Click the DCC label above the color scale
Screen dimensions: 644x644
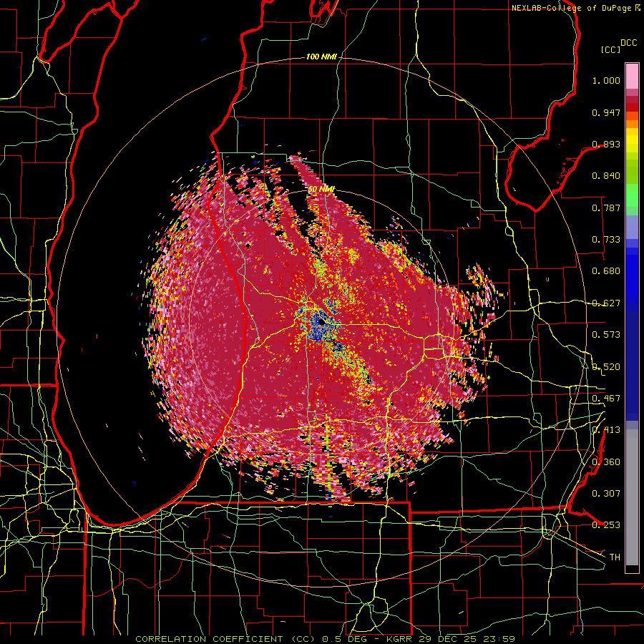click(x=628, y=43)
